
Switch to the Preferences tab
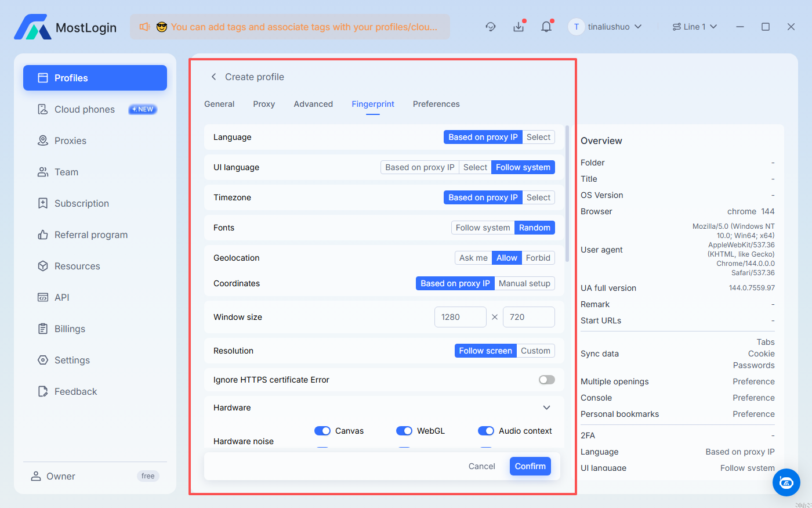[436, 104]
